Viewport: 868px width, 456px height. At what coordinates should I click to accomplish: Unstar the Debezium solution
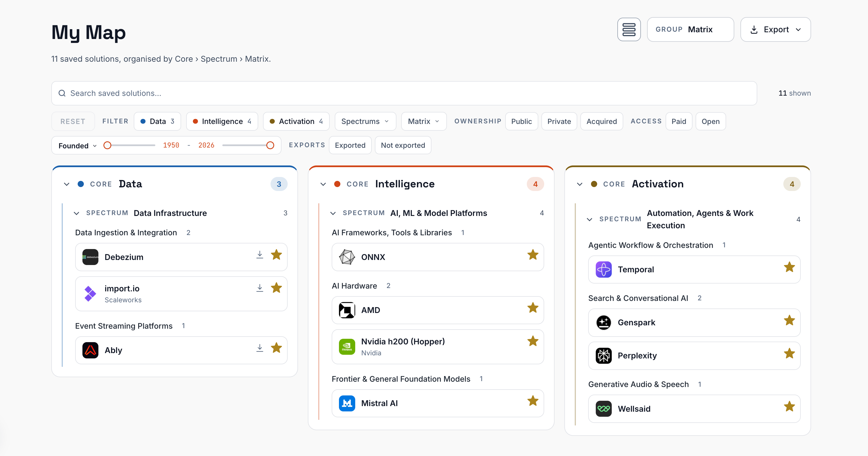click(x=276, y=255)
